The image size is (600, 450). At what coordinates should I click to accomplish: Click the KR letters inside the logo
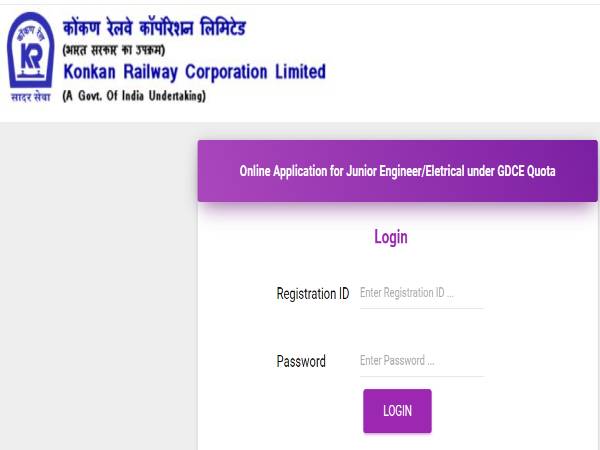tap(31, 57)
